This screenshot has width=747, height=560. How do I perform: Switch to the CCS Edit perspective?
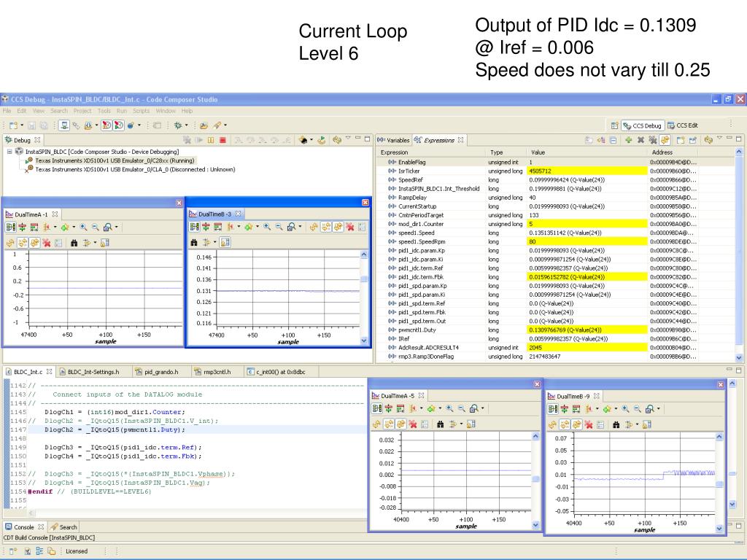683,125
